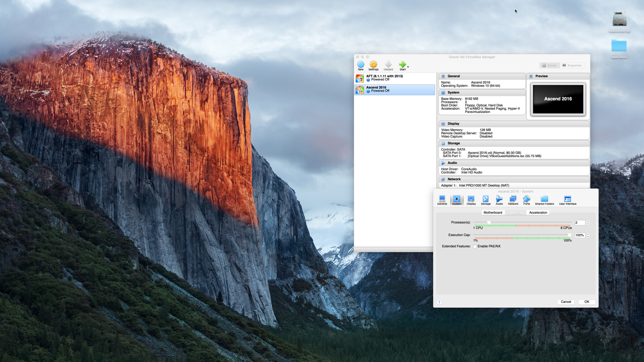Click the General section header
Screen dimensions: 644x362
coord(482,76)
